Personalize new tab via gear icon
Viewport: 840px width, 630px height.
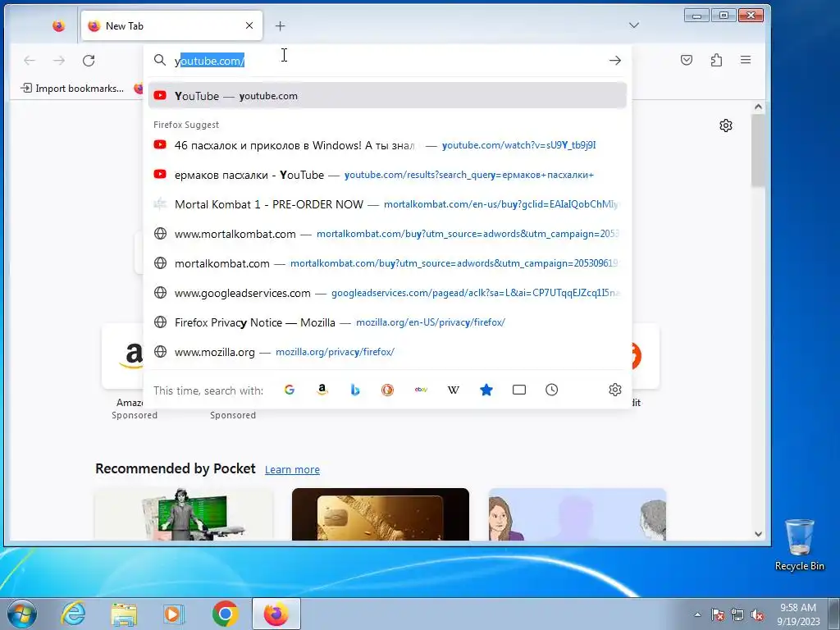click(x=726, y=126)
